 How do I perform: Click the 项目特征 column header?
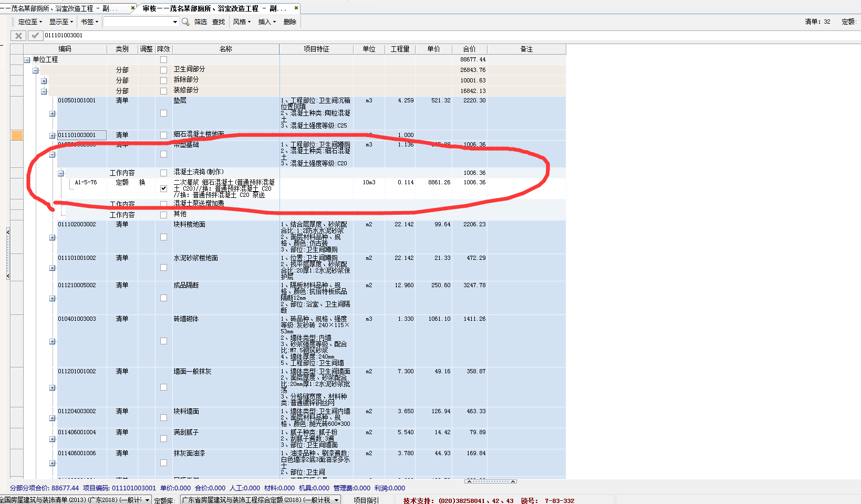(316, 49)
